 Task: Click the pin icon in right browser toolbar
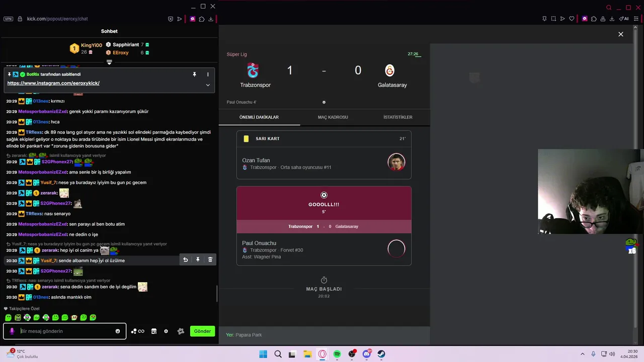[544, 19]
